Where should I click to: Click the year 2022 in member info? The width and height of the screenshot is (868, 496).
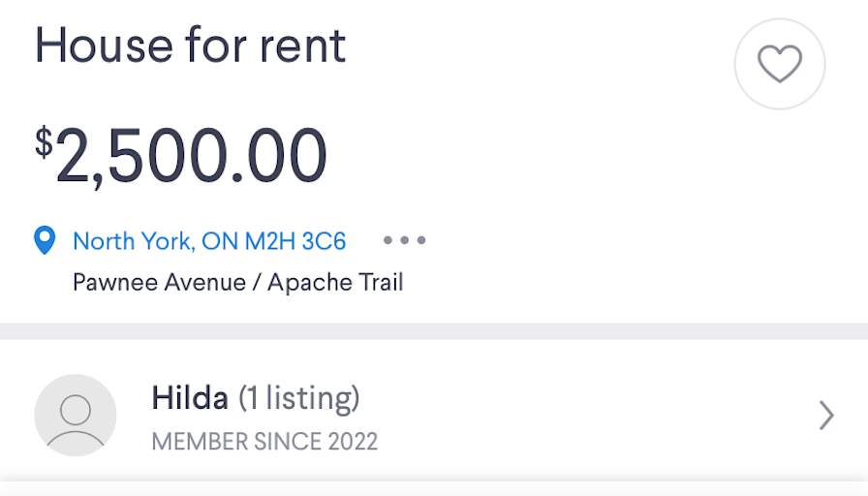pyautogui.click(x=350, y=442)
